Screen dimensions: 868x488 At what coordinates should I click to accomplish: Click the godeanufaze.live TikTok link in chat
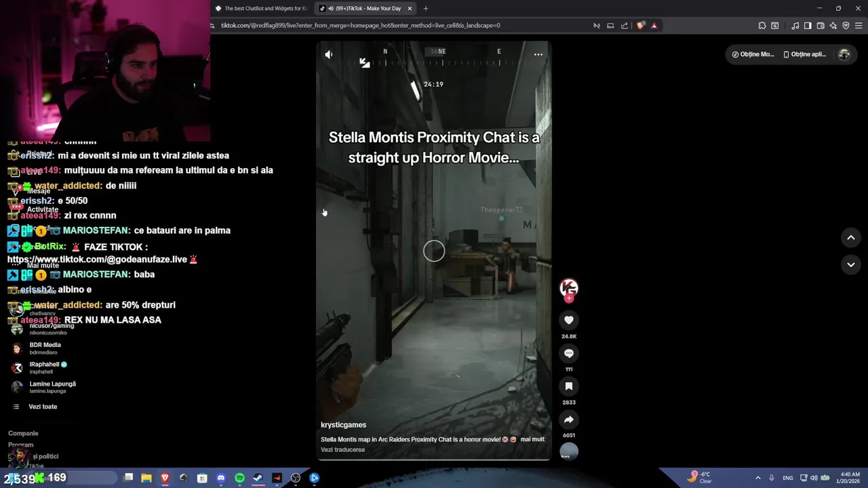coord(97,259)
